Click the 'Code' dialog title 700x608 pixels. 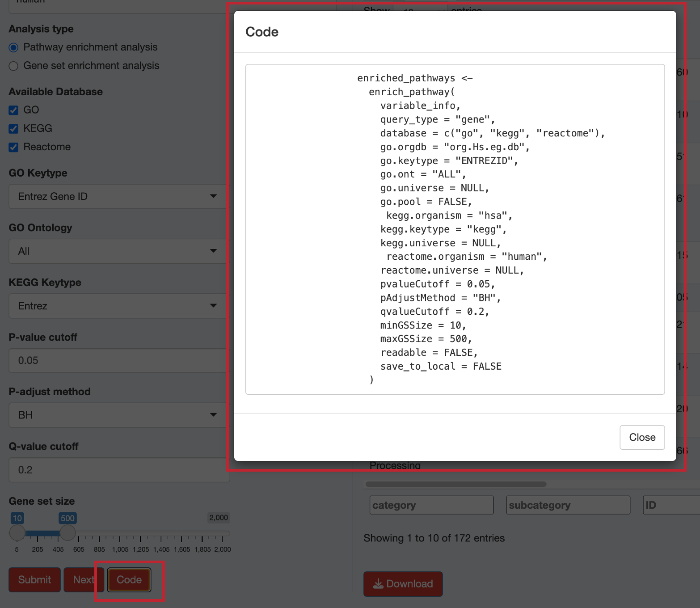[x=262, y=32]
